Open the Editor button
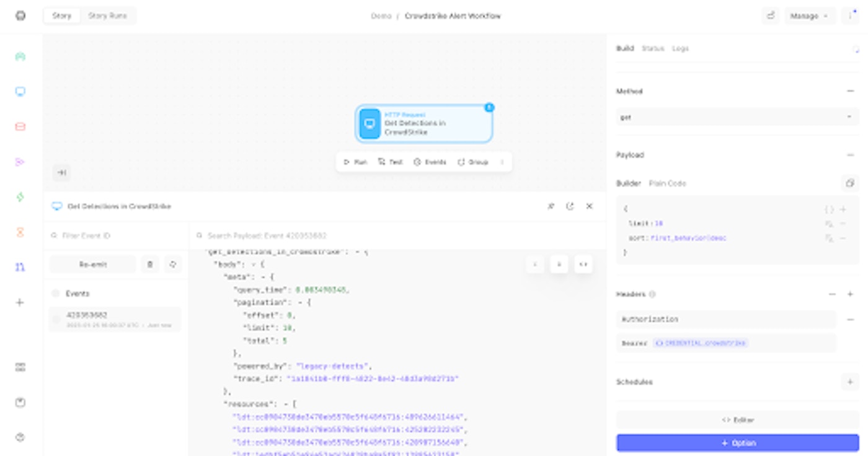Viewport: 868px width, 456px height. (x=738, y=420)
